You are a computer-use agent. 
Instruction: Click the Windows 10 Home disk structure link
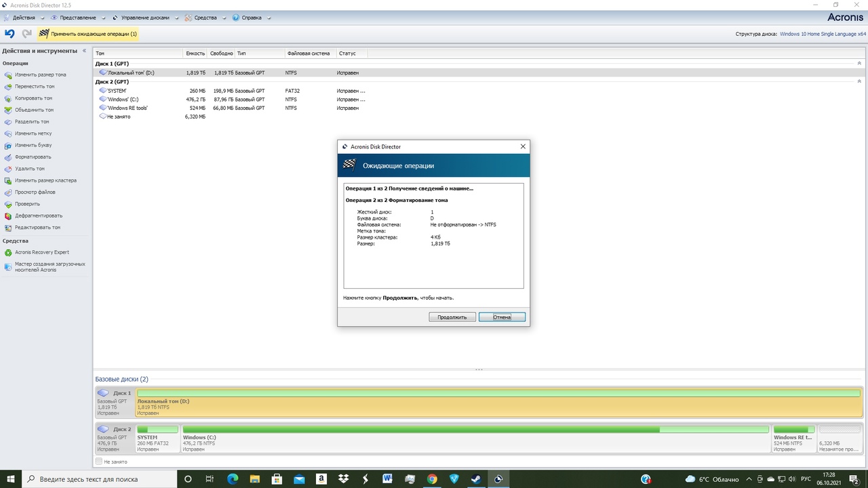click(823, 34)
